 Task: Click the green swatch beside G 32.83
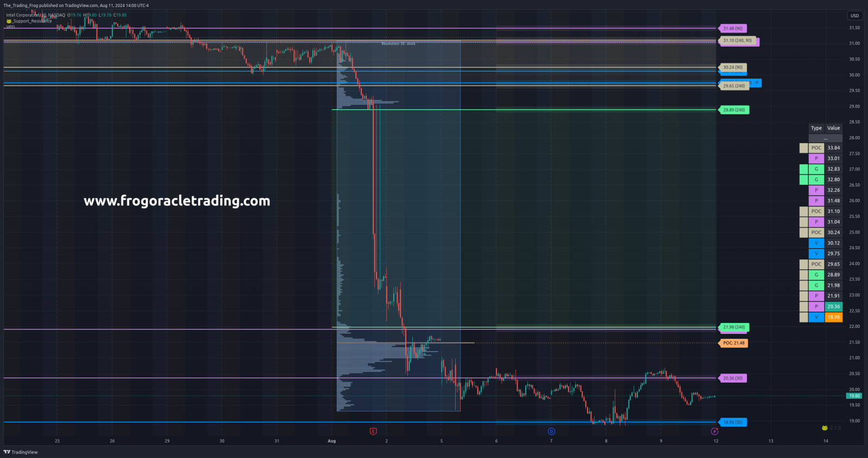coord(803,169)
